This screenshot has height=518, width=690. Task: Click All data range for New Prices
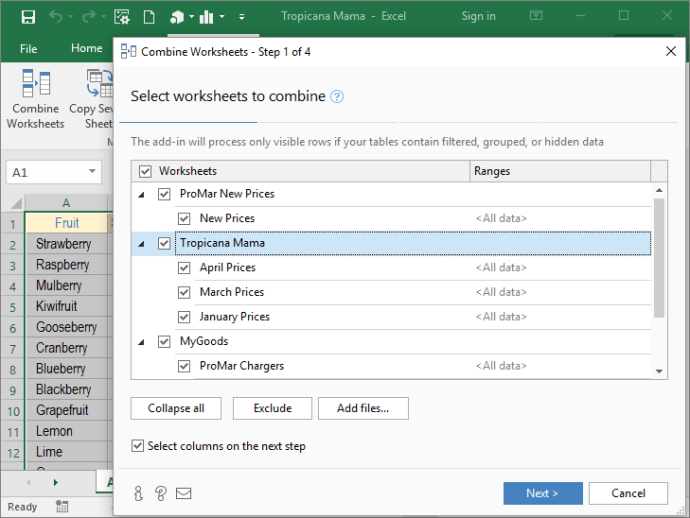point(501,218)
